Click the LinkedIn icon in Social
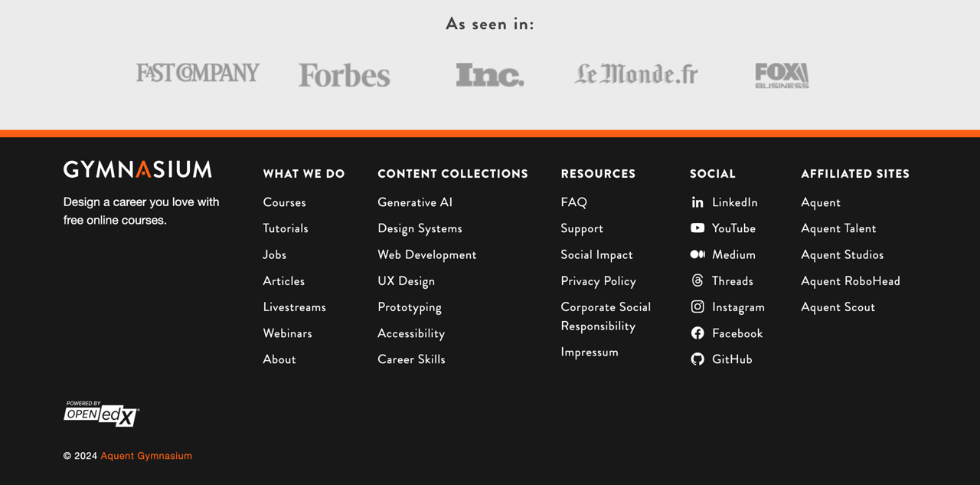 [x=697, y=202]
